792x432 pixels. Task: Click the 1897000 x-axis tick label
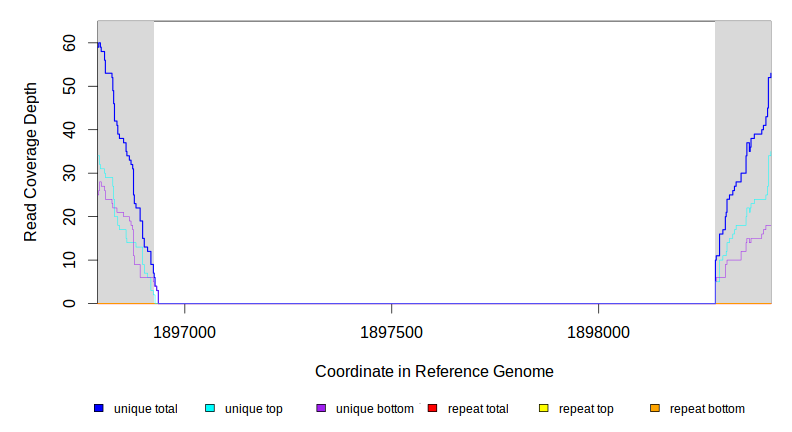[x=184, y=331]
